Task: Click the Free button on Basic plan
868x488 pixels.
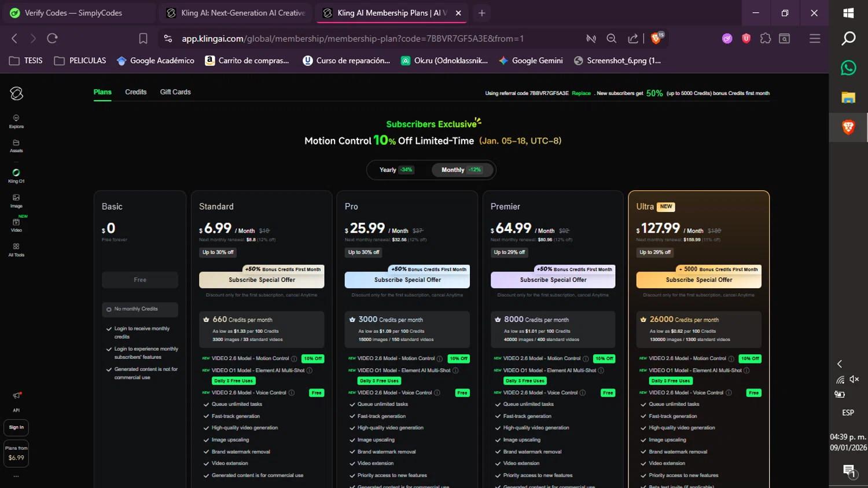Action: (x=140, y=280)
